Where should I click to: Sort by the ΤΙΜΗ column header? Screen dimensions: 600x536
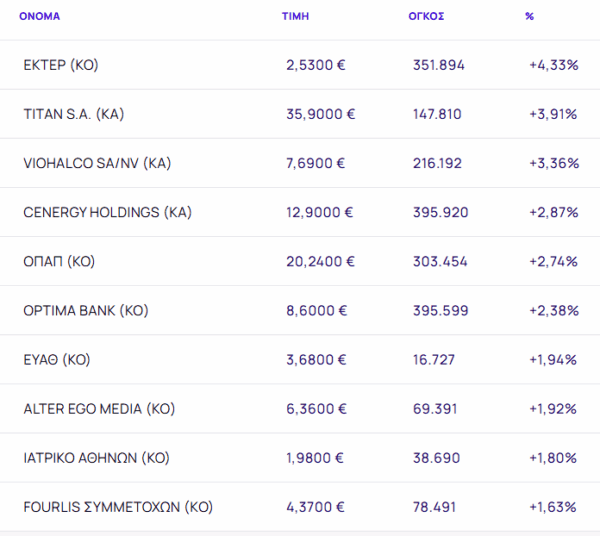(295, 16)
